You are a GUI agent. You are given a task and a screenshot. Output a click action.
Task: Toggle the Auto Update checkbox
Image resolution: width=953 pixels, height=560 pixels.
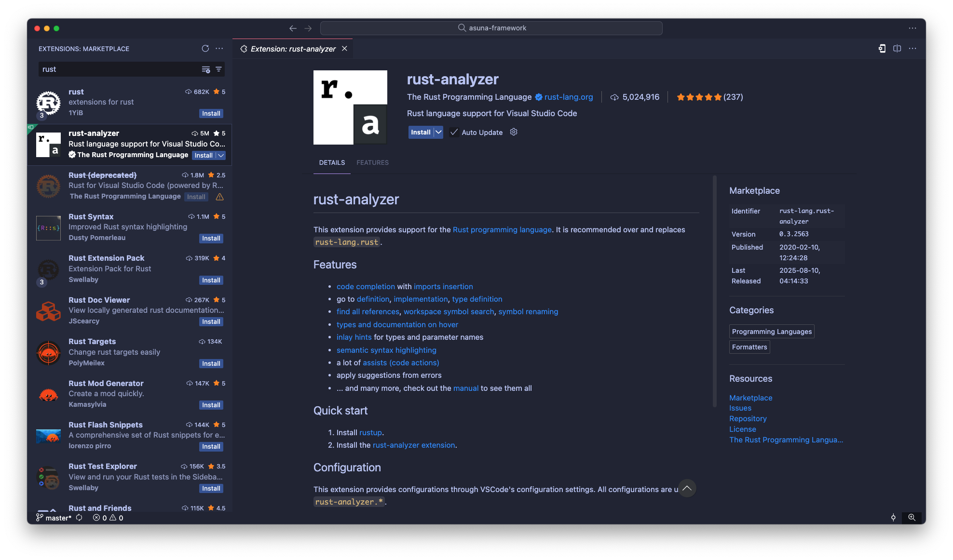[454, 132]
